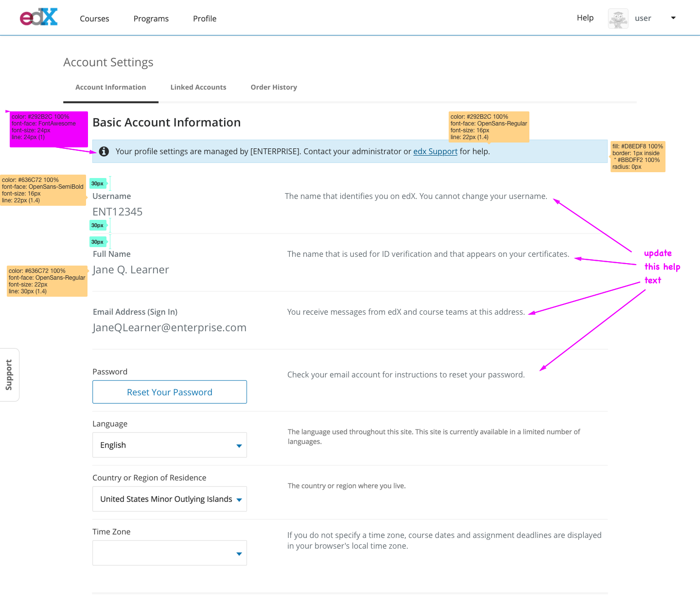Click help text about resetting your password
Screen dimensions: 700x608
[406, 375]
